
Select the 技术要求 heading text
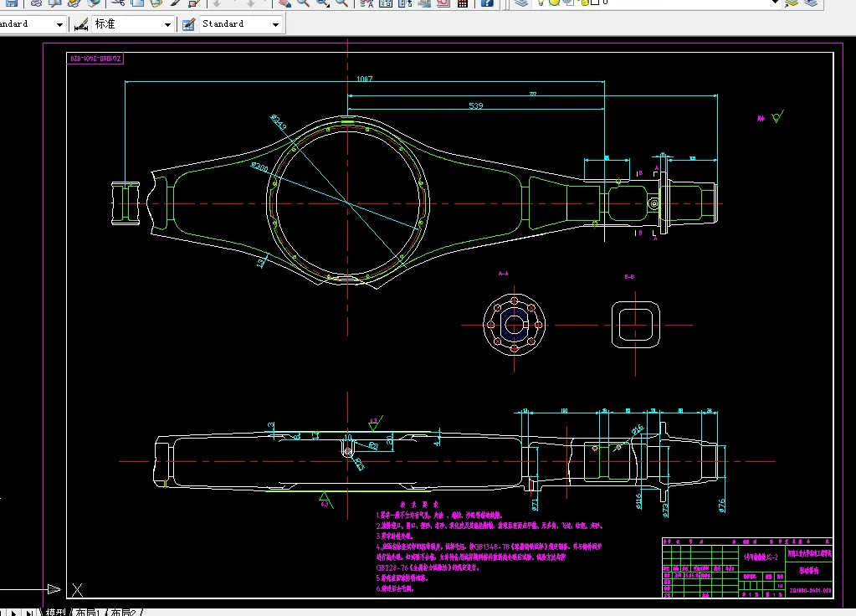point(419,505)
